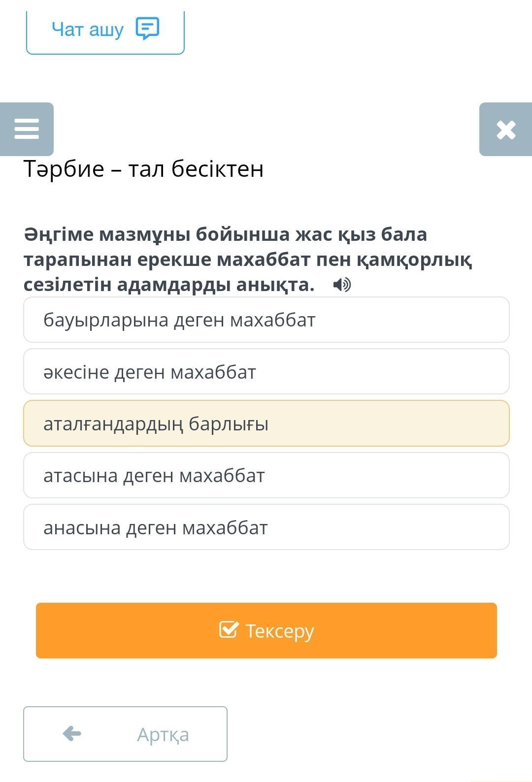The image size is (532, 782).
Task: Go back using the Артқа button
Action: pyautogui.click(x=125, y=734)
